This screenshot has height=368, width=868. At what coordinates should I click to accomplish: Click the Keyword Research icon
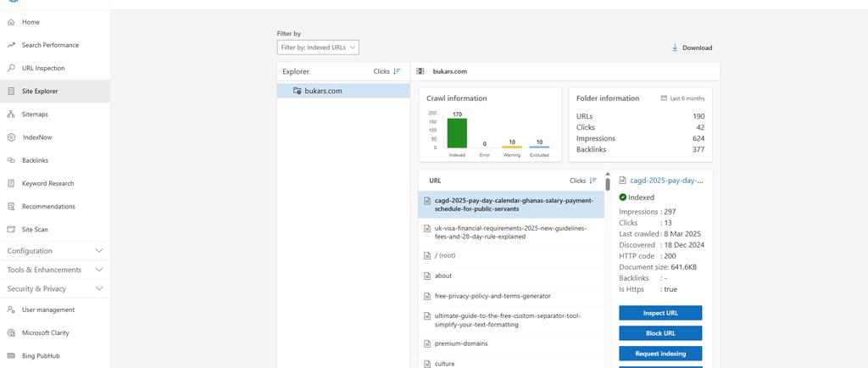pos(11,183)
